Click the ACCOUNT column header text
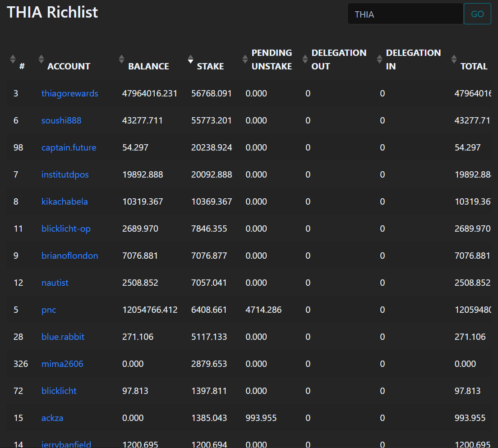This screenshot has width=498, height=448. (69, 66)
